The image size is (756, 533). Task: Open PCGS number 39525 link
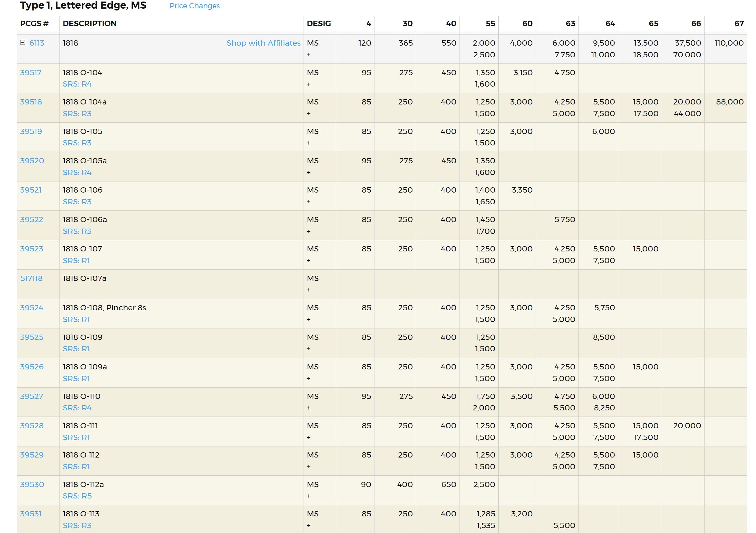click(x=32, y=337)
